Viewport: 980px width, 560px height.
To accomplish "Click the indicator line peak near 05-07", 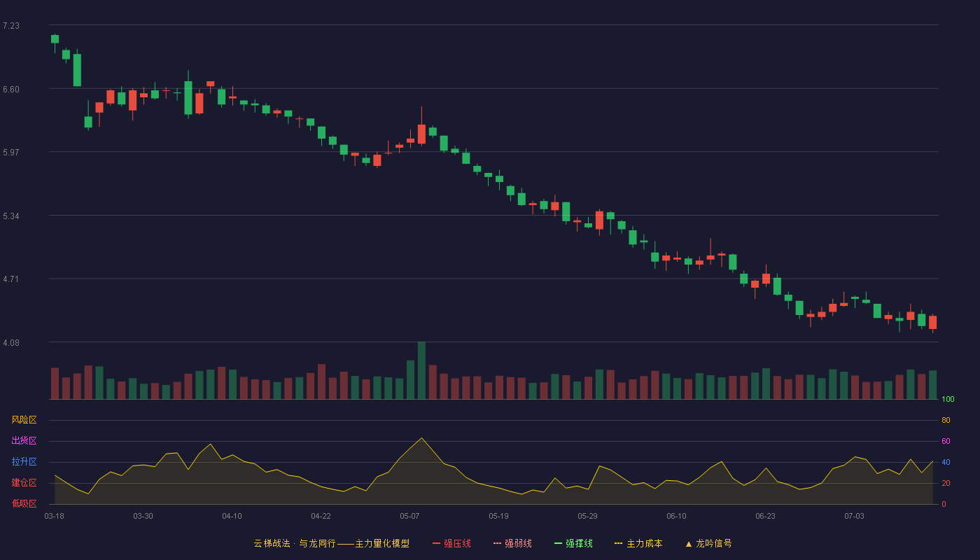I will [x=421, y=438].
